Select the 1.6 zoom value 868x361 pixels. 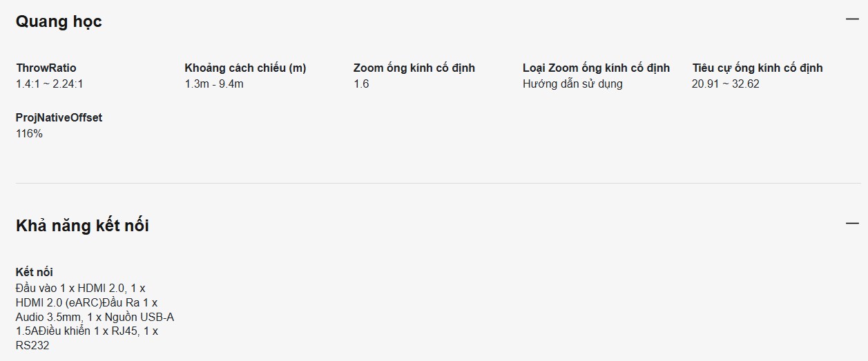[x=361, y=84]
